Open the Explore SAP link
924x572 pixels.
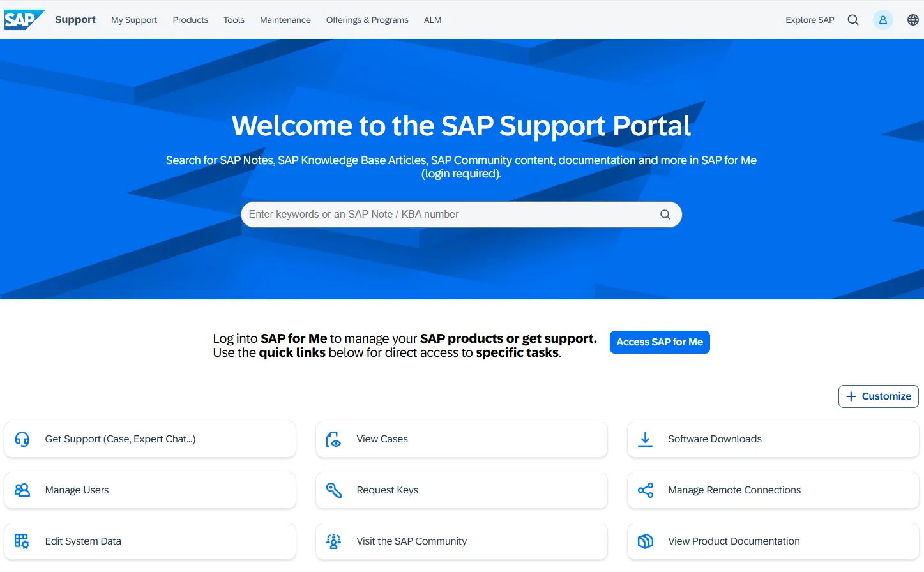click(x=810, y=20)
